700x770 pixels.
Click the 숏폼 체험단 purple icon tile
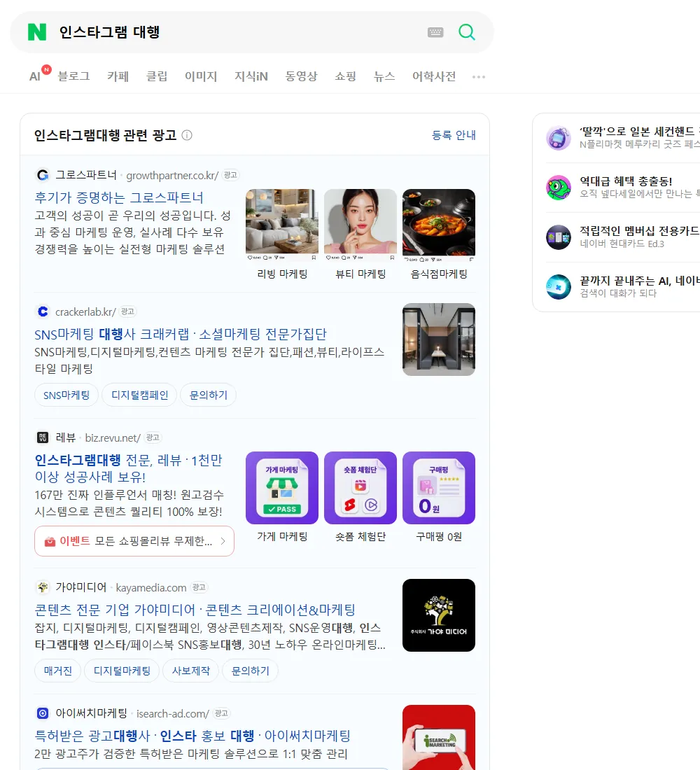tap(360, 488)
